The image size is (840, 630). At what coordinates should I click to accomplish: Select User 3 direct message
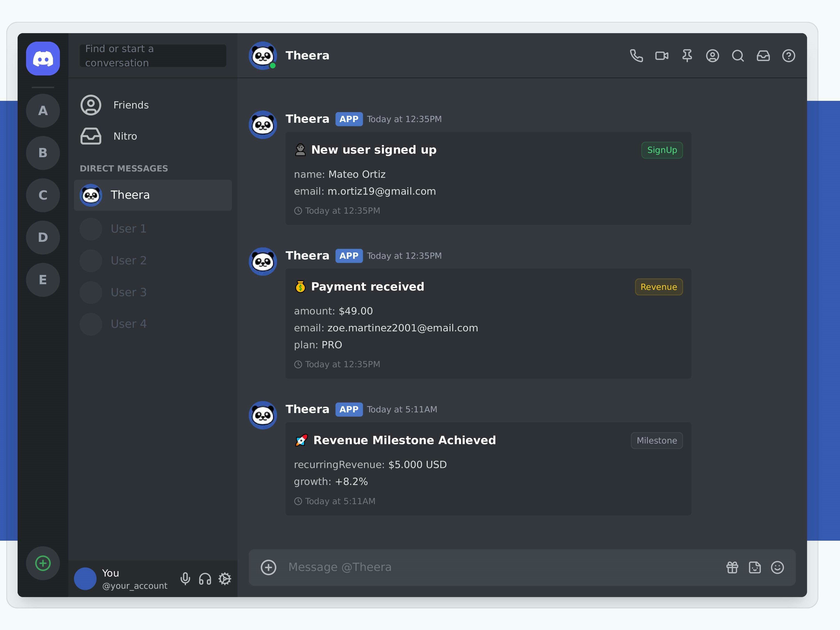pos(153,292)
